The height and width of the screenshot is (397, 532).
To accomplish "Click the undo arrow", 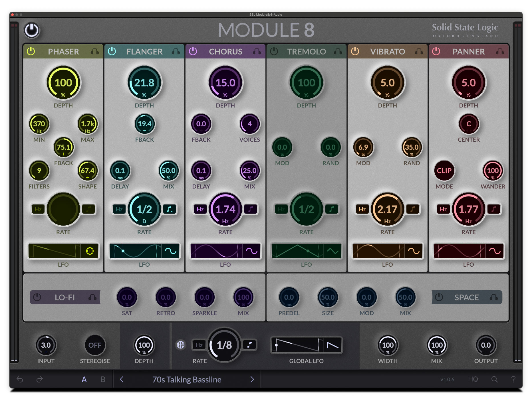I will (19, 380).
